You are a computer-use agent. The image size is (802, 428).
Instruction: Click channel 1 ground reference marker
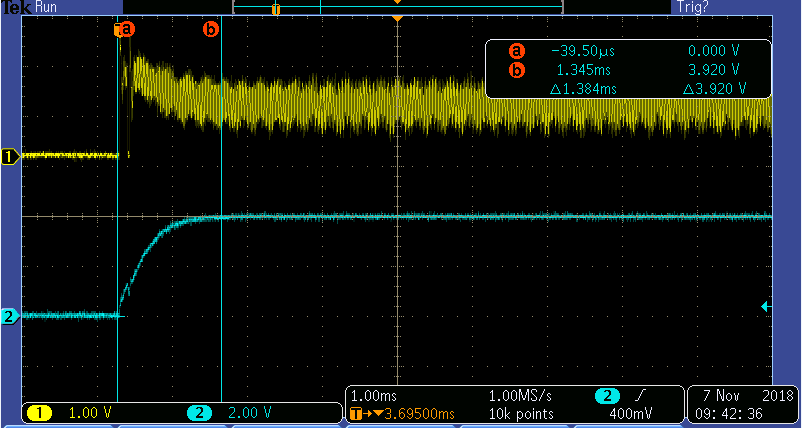(x=10, y=156)
